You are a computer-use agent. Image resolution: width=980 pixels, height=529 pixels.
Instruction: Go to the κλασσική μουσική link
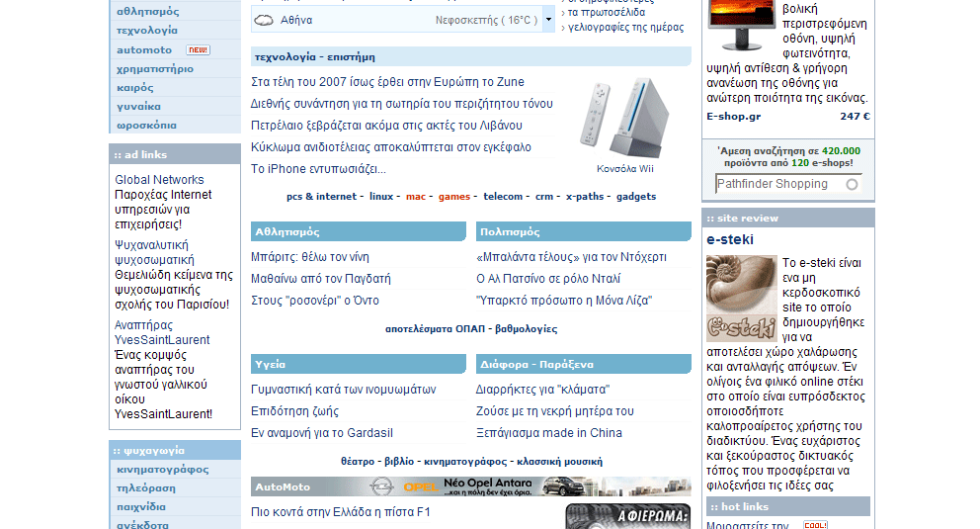(x=559, y=462)
